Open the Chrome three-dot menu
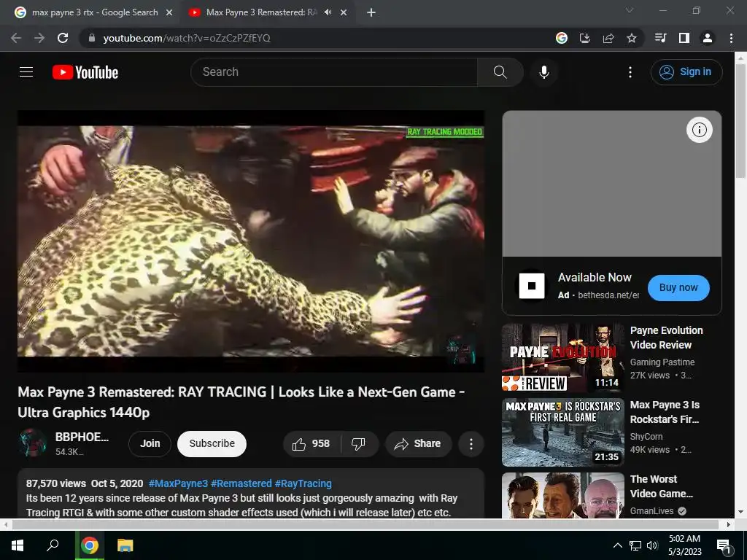The height and width of the screenshot is (560, 747). point(731,38)
